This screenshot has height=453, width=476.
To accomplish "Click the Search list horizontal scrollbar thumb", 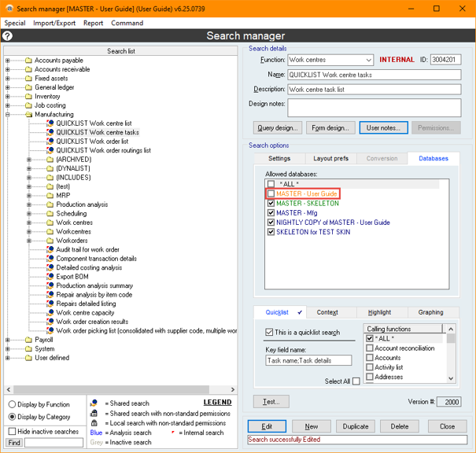I will coord(112,389).
